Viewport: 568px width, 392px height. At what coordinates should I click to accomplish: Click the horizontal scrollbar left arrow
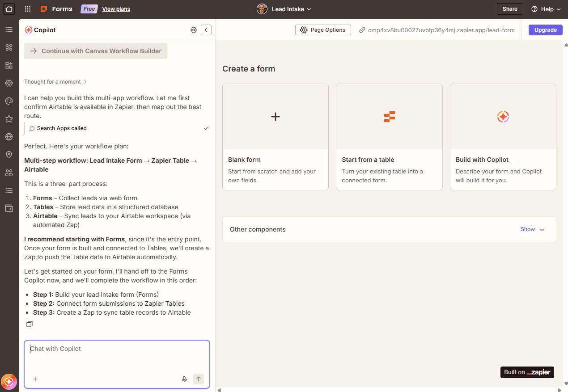[219, 390]
